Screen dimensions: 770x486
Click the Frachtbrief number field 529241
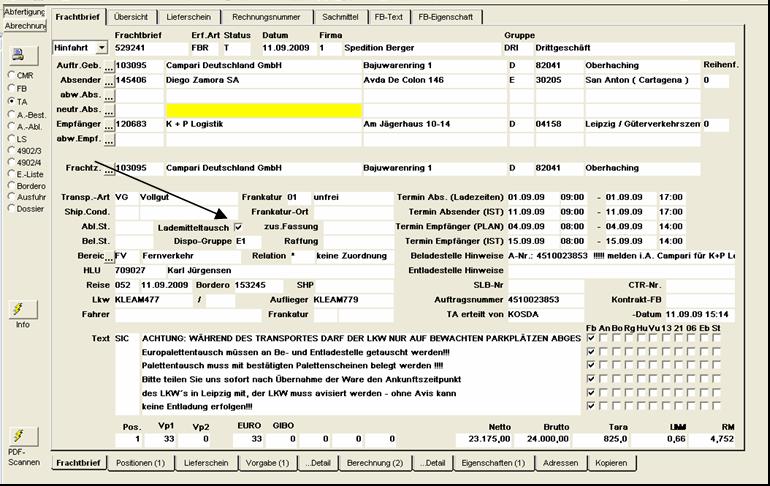pos(151,48)
